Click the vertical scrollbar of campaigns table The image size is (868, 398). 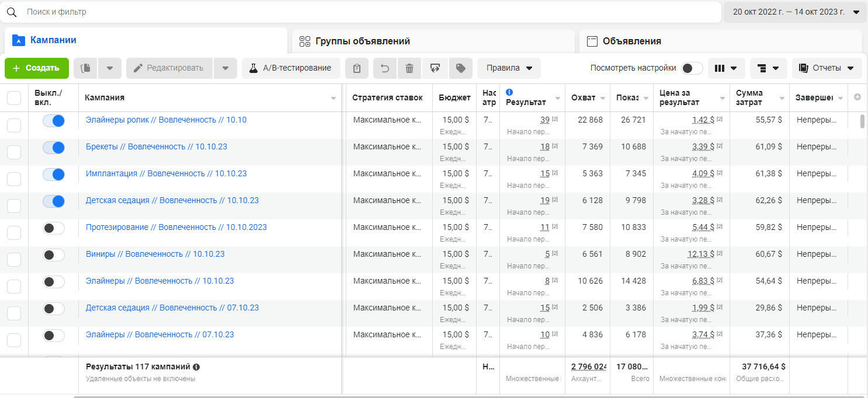[862, 121]
